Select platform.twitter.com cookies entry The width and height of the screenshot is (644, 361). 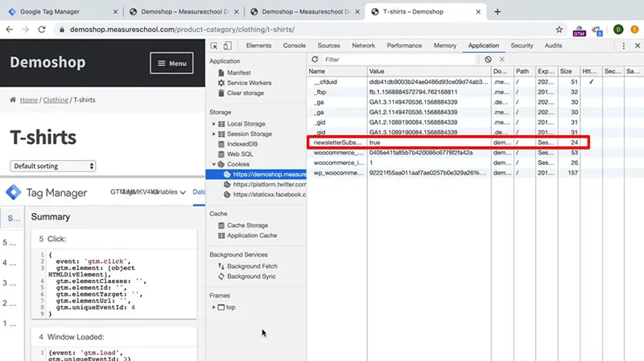click(265, 185)
